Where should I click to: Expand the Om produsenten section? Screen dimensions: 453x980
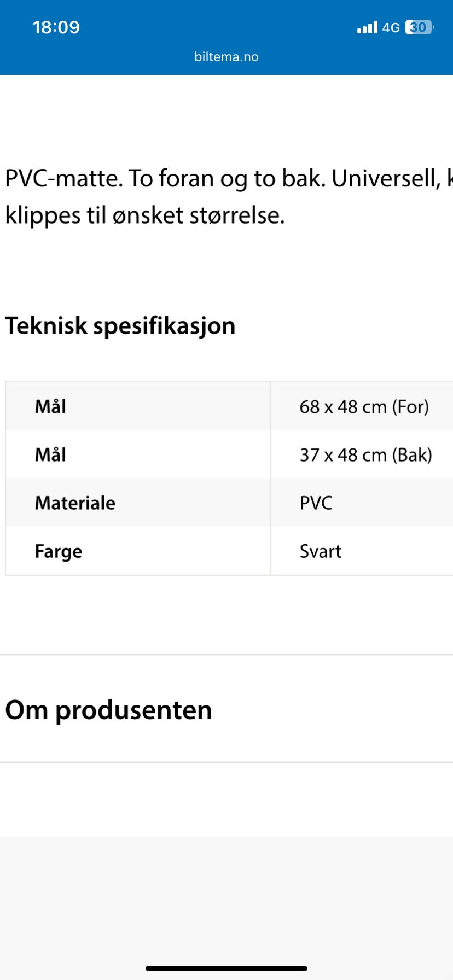[226, 709]
